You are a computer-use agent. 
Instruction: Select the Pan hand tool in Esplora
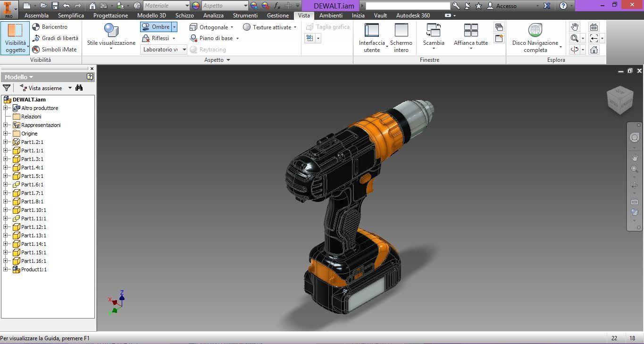[x=574, y=27]
